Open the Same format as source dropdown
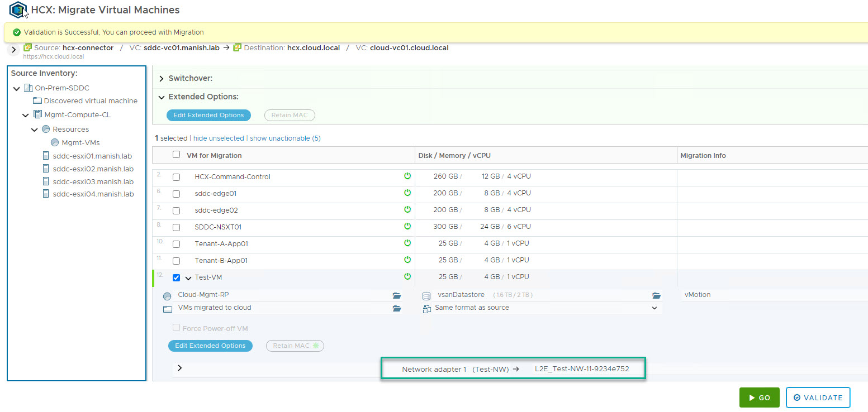 point(654,308)
